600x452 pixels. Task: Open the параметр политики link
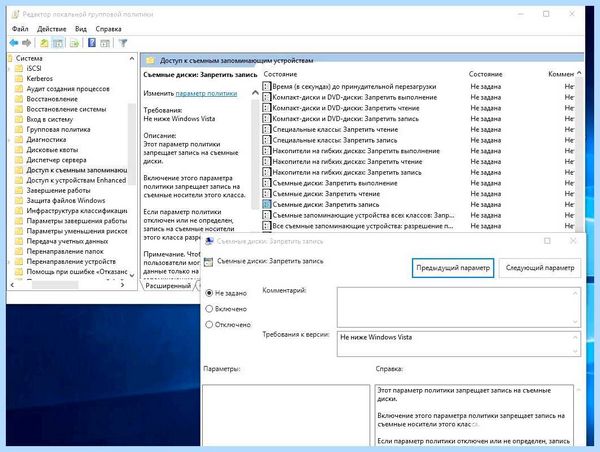tap(206, 93)
